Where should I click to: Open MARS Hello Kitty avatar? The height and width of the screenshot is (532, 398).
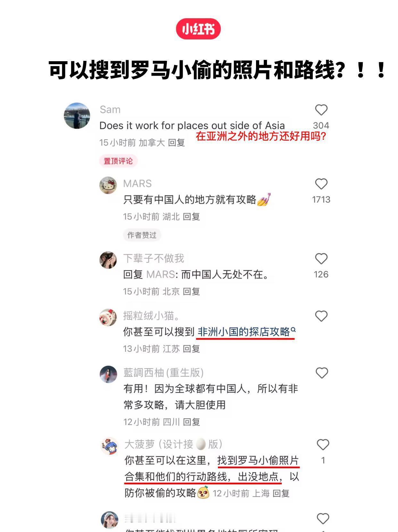tap(108, 185)
